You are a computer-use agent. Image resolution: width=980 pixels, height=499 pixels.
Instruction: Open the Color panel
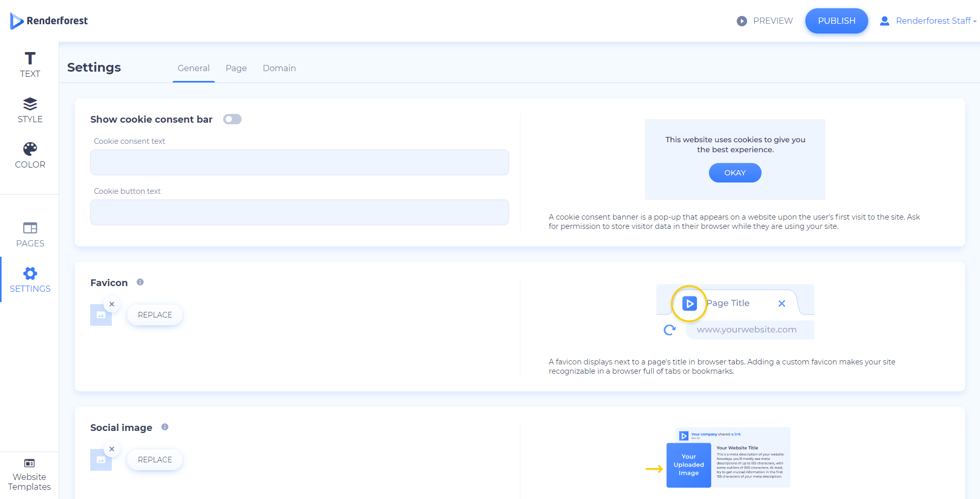click(x=29, y=154)
